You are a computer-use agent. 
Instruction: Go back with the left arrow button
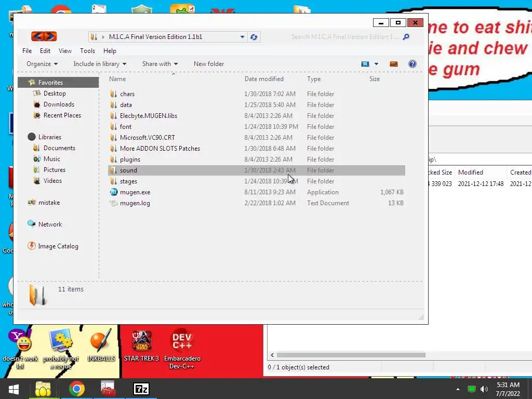(37, 36)
